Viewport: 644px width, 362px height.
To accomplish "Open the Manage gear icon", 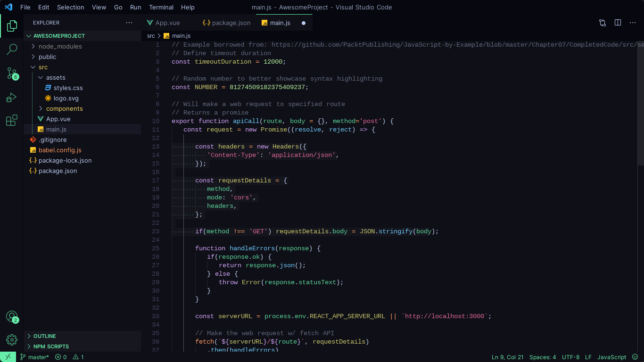I will (12, 340).
